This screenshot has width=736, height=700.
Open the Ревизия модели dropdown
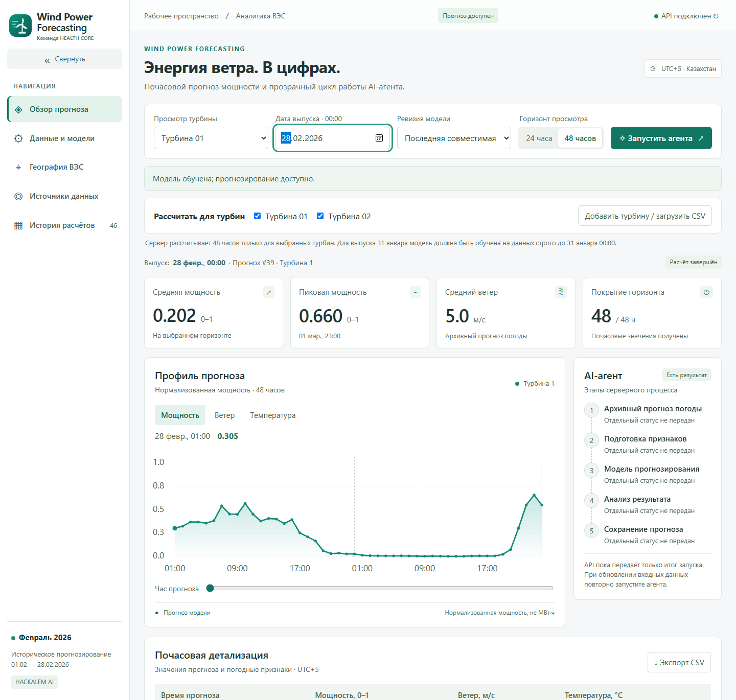click(454, 138)
